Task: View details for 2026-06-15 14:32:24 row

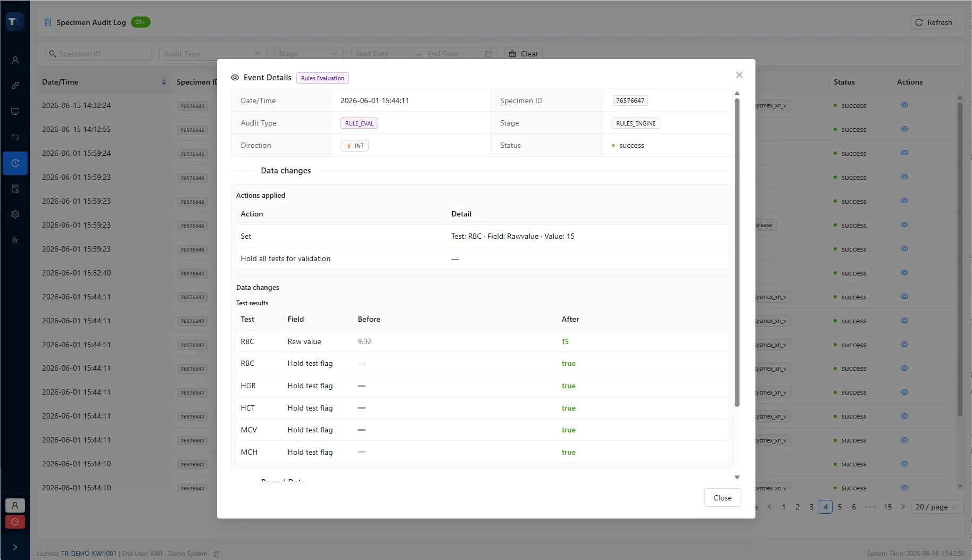Action: [x=904, y=105]
